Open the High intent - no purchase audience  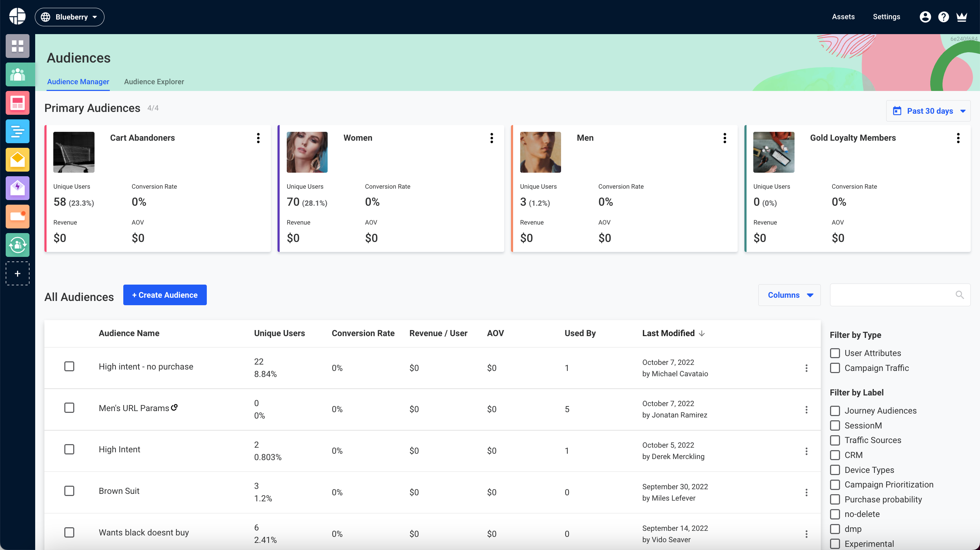pos(146,367)
